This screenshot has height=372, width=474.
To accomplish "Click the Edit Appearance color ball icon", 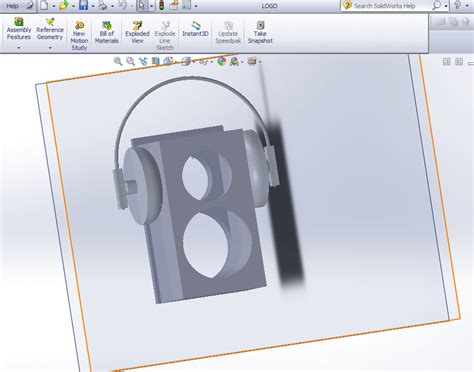I will pos(222,61).
